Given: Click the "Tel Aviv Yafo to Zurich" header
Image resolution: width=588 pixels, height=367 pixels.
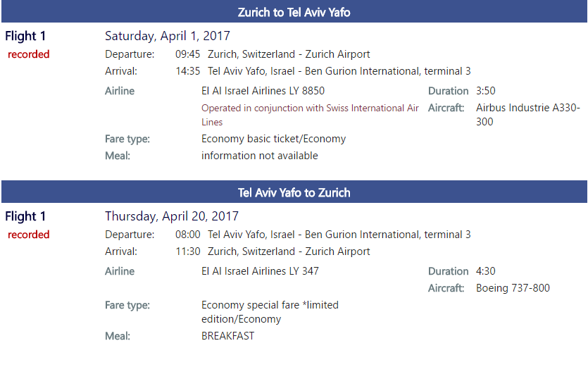Looking at the screenshot, I should tap(294, 192).
